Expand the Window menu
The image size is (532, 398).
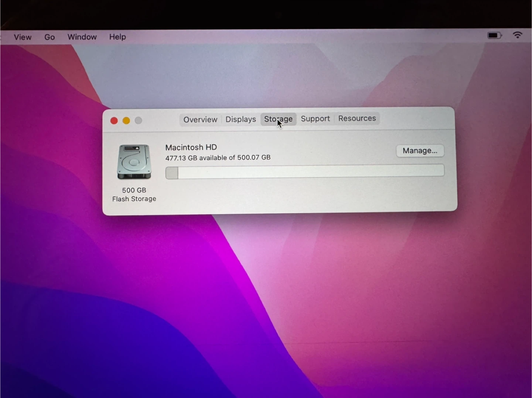[x=82, y=37]
